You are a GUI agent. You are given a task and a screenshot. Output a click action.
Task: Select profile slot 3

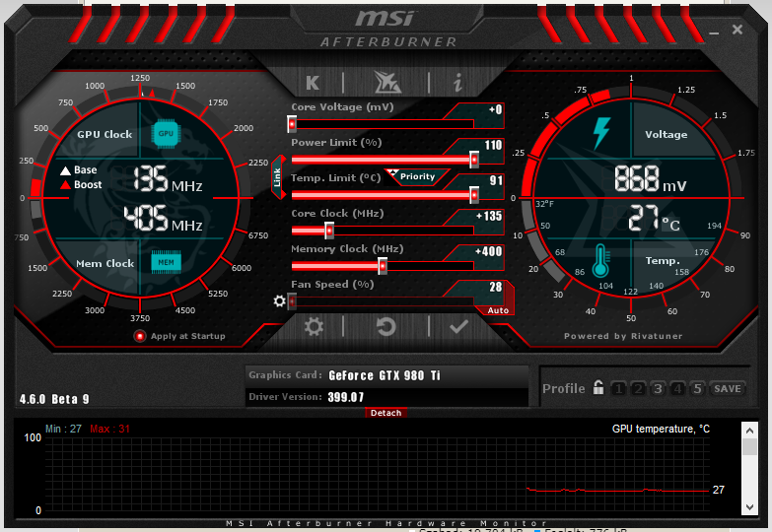tap(658, 389)
